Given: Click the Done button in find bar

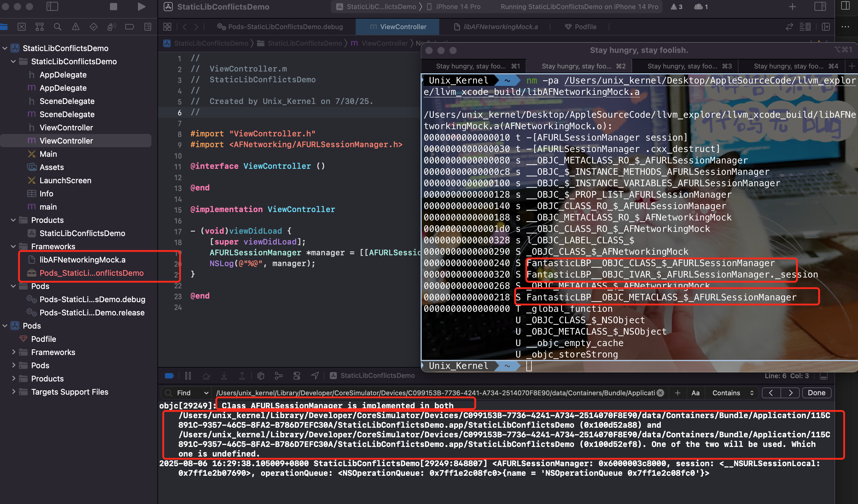Looking at the screenshot, I should (817, 393).
